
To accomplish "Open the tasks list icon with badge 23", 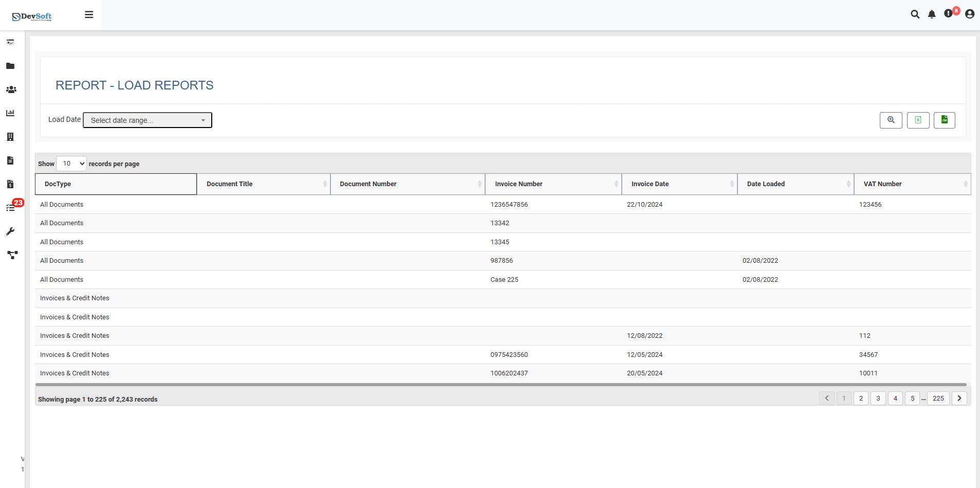I will pyautogui.click(x=10, y=207).
